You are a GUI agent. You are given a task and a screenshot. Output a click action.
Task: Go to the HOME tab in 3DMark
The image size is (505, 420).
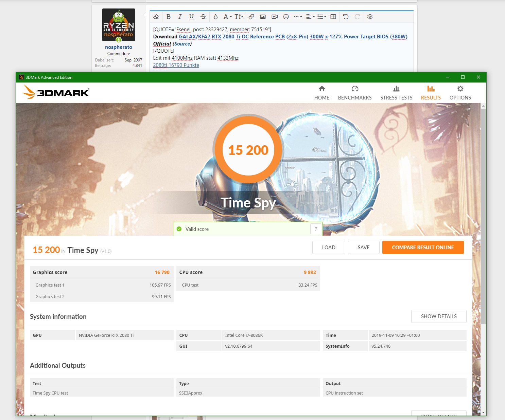(x=321, y=93)
